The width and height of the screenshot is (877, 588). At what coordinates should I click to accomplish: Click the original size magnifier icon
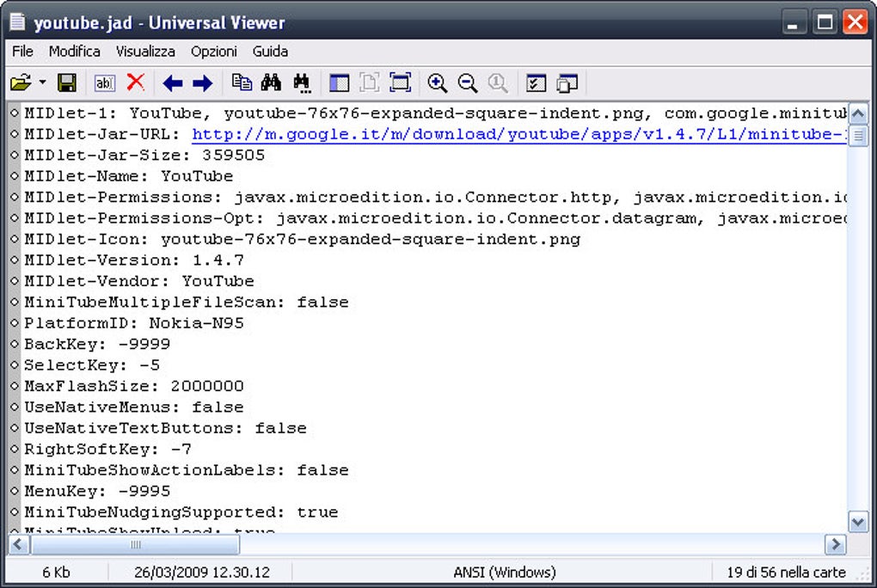[x=497, y=83]
